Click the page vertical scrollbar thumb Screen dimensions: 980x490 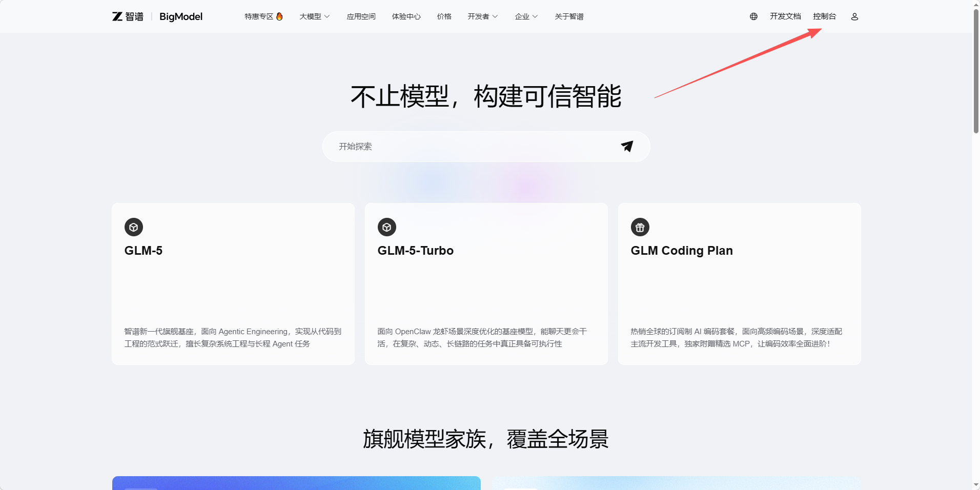click(x=976, y=72)
